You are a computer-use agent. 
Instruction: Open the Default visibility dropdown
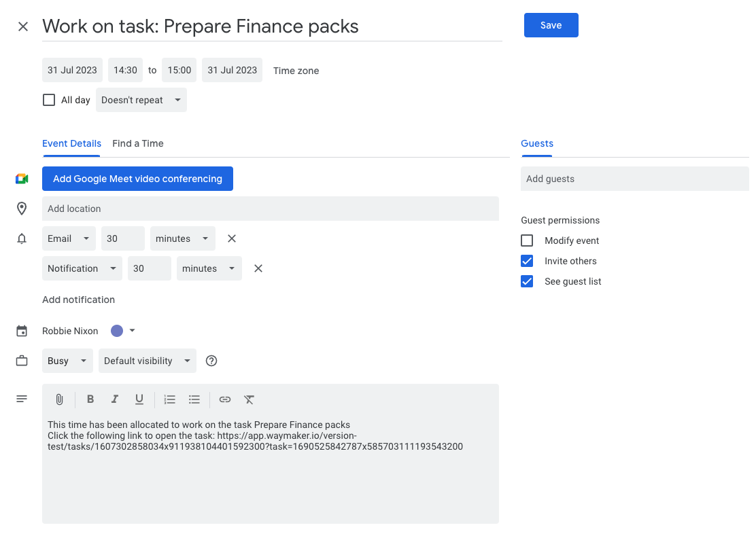[x=148, y=361]
